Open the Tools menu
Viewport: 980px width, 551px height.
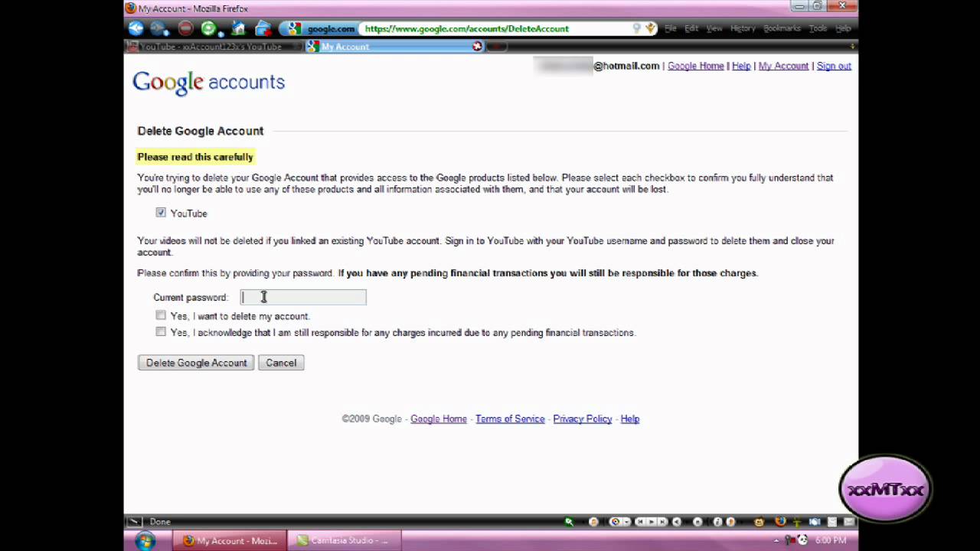pyautogui.click(x=818, y=28)
